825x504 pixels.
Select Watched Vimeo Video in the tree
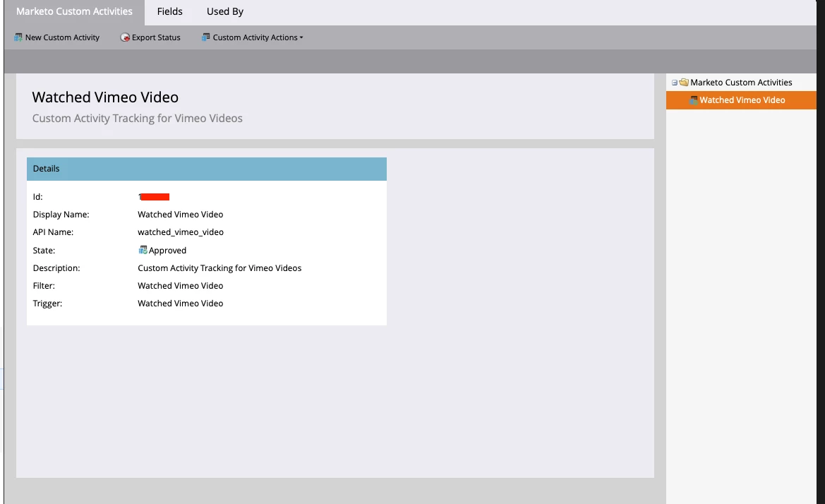tap(741, 100)
